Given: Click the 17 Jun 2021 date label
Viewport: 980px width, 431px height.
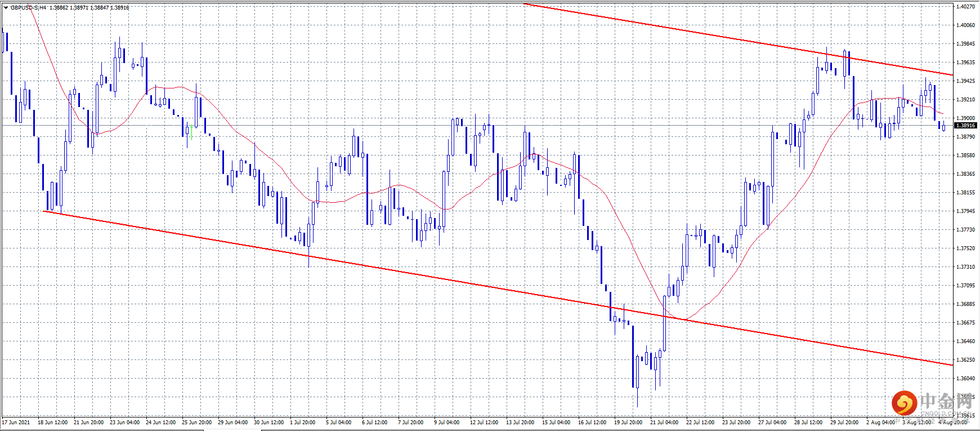Looking at the screenshot, I should tap(16, 423).
